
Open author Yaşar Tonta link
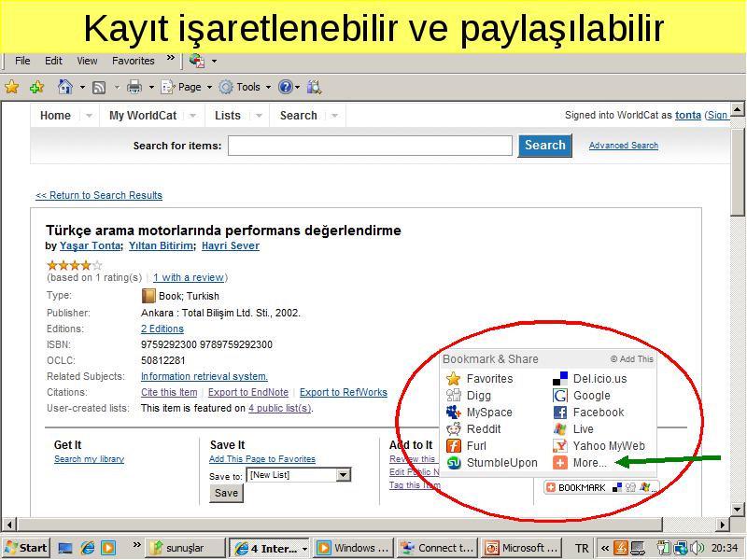[90, 245]
